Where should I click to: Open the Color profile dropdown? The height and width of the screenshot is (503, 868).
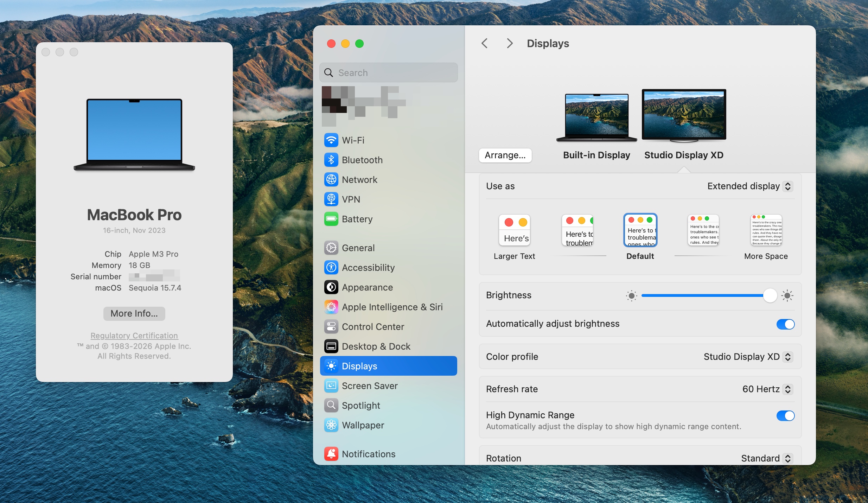pyautogui.click(x=748, y=357)
